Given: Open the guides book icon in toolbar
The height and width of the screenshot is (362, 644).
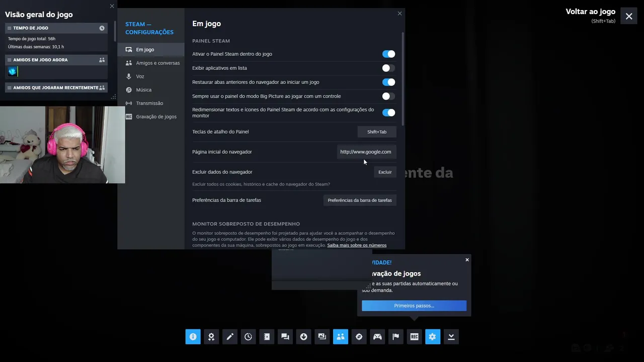Looking at the screenshot, I should [267, 337].
